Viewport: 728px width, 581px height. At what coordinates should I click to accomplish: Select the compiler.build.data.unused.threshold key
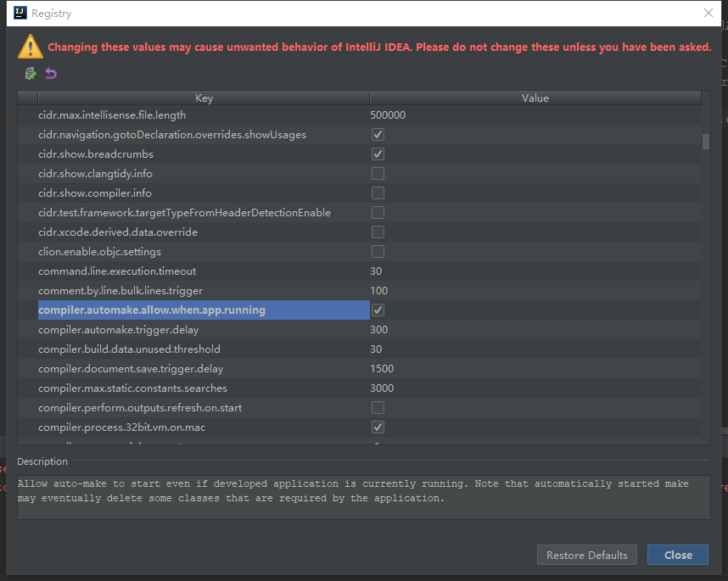pyautogui.click(x=129, y=349)
